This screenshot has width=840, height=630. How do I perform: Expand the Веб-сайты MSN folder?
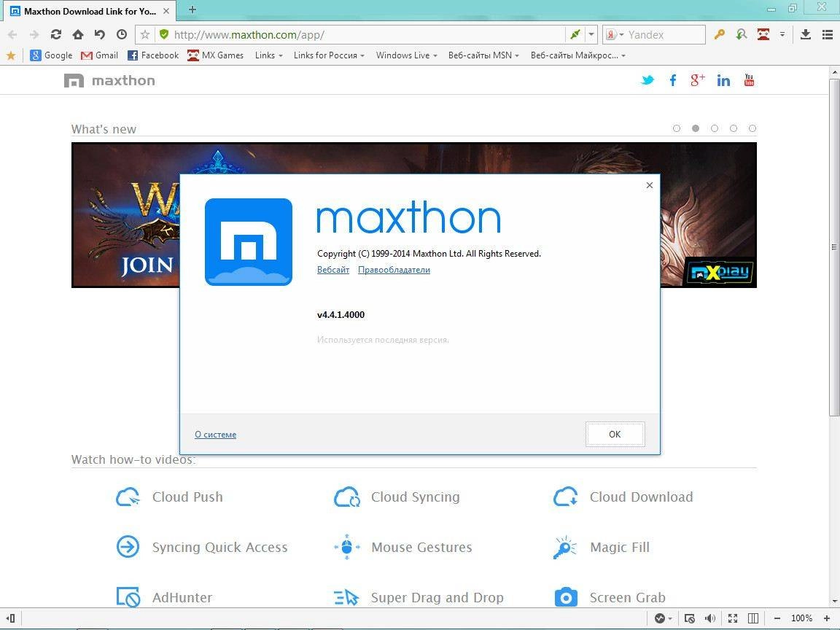[x=483, y=55]
